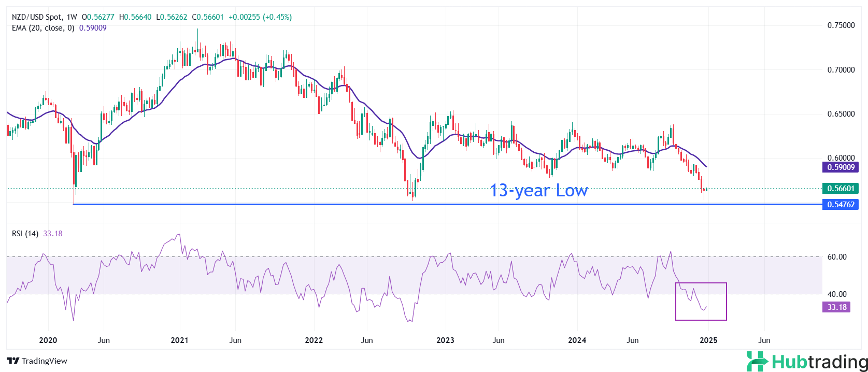The width and height of the screenshot is (868, 372).
Task: Click the 1W timeframe label
Action: pyautogui.click(x=72, y=17)
